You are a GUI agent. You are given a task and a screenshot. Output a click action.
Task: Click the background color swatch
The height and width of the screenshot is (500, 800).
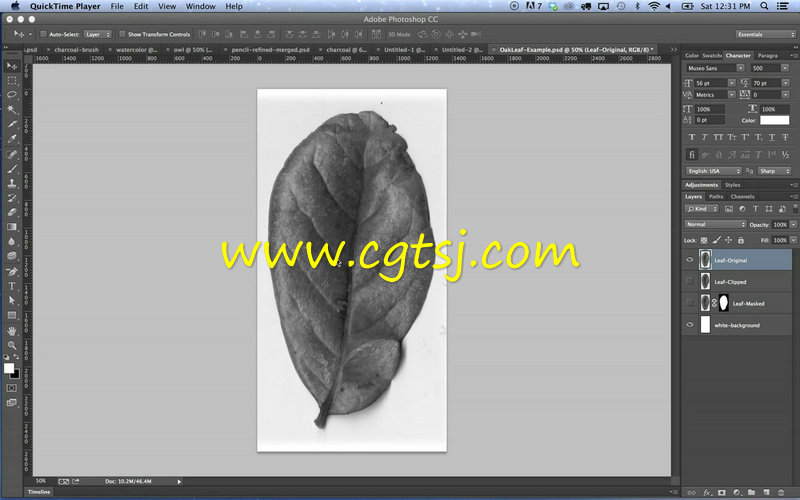[x=16, y=375]
